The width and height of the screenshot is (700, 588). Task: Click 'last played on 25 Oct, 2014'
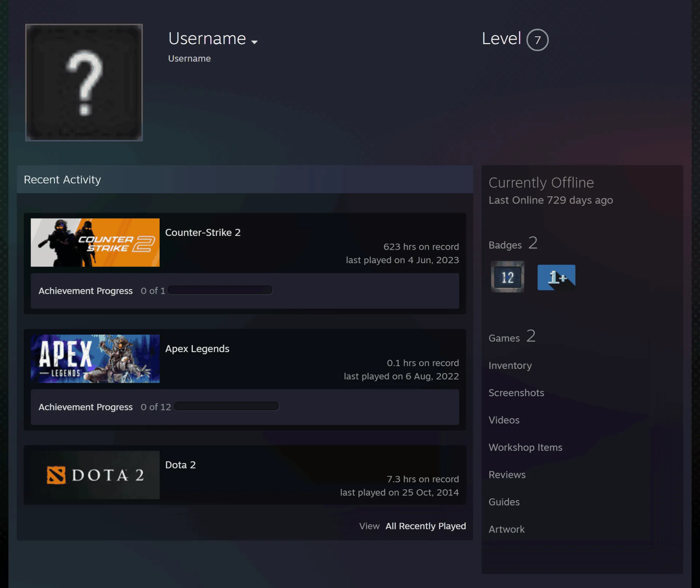coord(400,493)
